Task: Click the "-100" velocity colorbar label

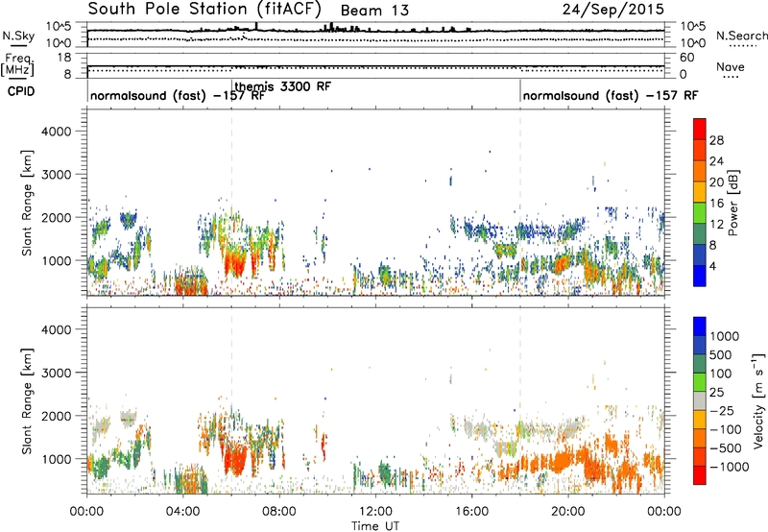Action: (x=726, y=429)
